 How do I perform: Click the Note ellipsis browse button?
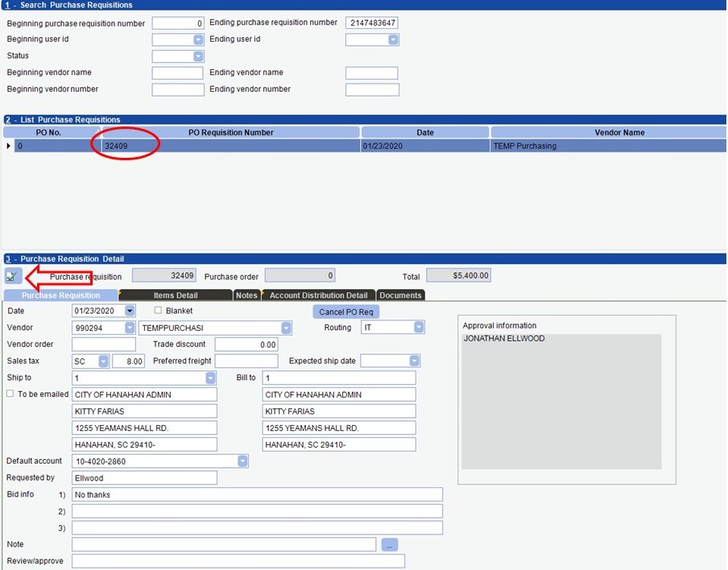click(x=390, y=545)
